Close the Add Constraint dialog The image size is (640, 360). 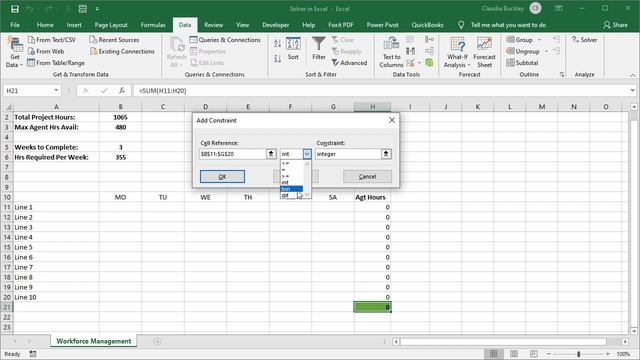pyautogui.click(x=392, y=120)
